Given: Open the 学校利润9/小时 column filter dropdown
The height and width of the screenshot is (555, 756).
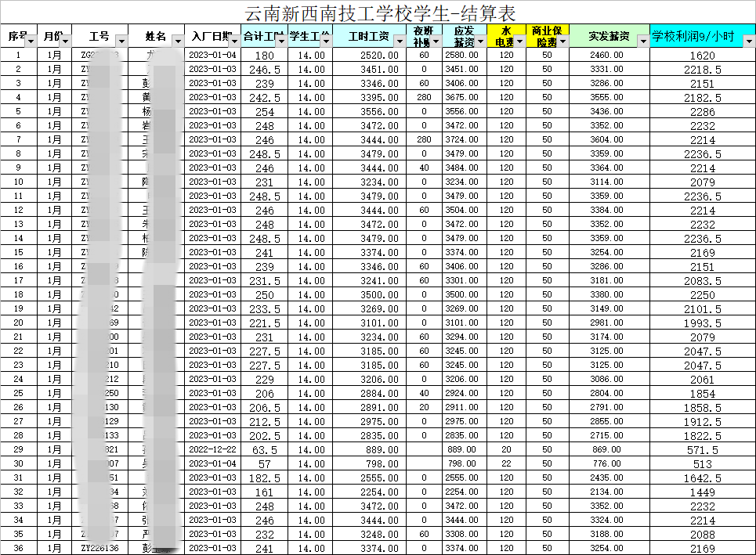Looking at the screenshot, I should [x=749, y=41].
